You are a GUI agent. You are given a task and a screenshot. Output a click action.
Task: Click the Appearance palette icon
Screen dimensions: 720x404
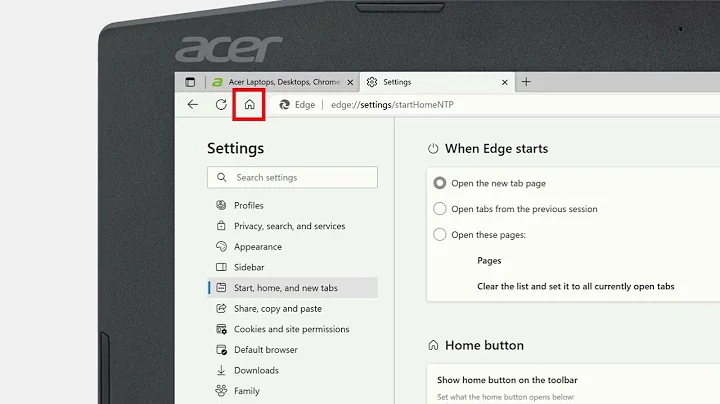click(x=221, y=246)
